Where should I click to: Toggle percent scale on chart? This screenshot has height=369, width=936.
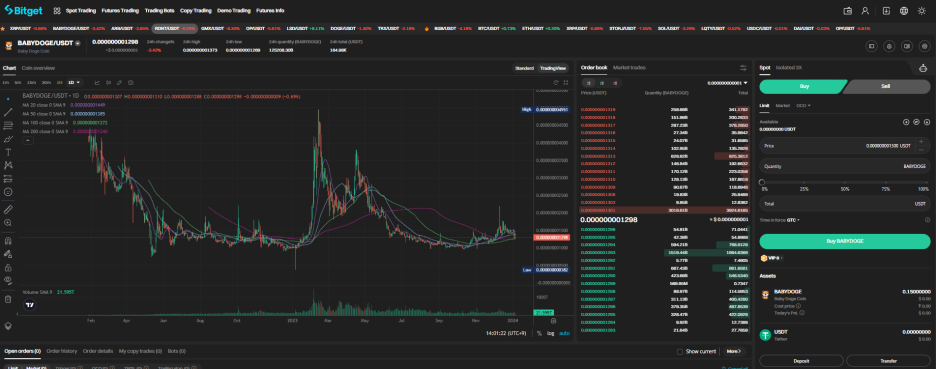point(539,333)
